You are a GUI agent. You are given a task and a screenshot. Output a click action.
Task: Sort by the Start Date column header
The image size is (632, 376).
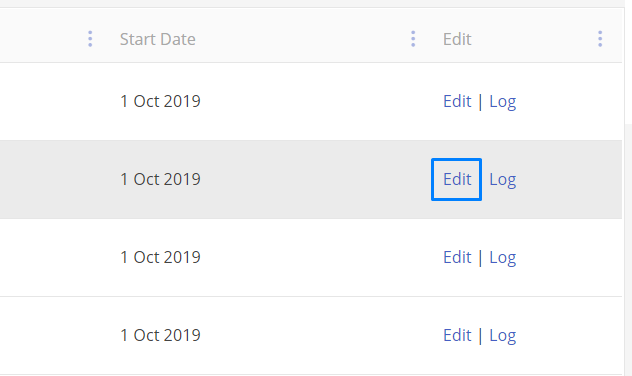158,39
